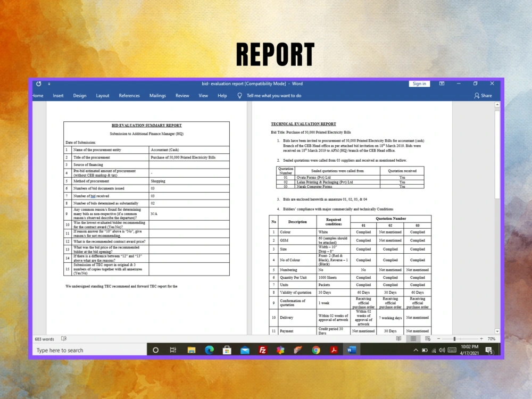The width and height of the screenshot is (532, 399).
Task: Open the View tab
Action: point(203,96)
